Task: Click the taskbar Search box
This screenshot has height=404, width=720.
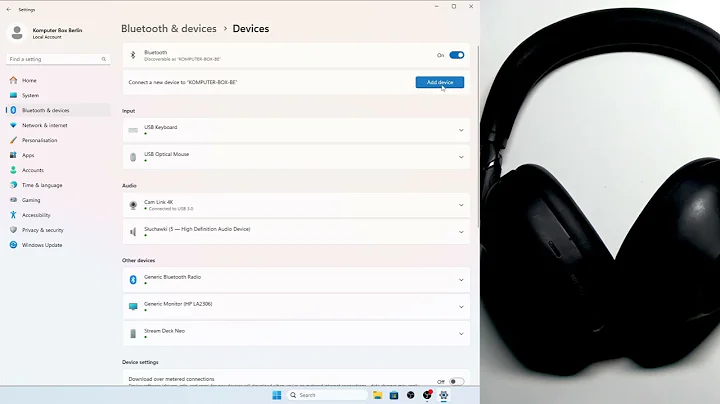Action: [327, 395]
